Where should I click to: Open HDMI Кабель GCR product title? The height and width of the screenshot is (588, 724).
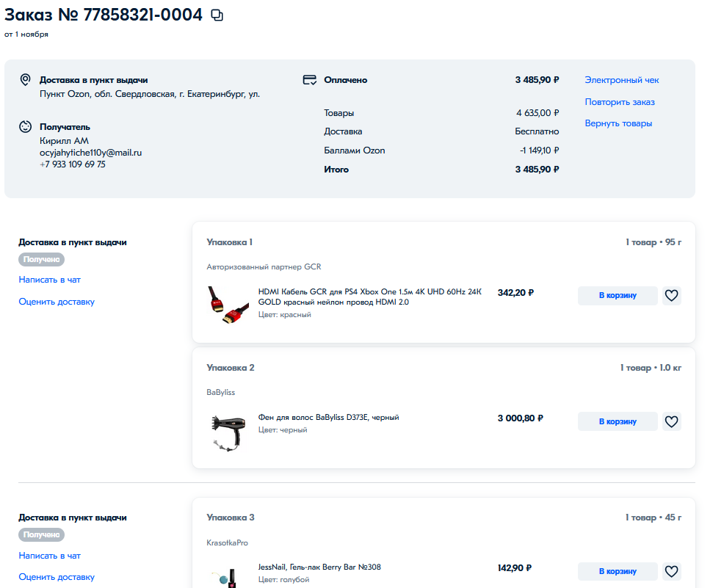(x=369, y=297)
